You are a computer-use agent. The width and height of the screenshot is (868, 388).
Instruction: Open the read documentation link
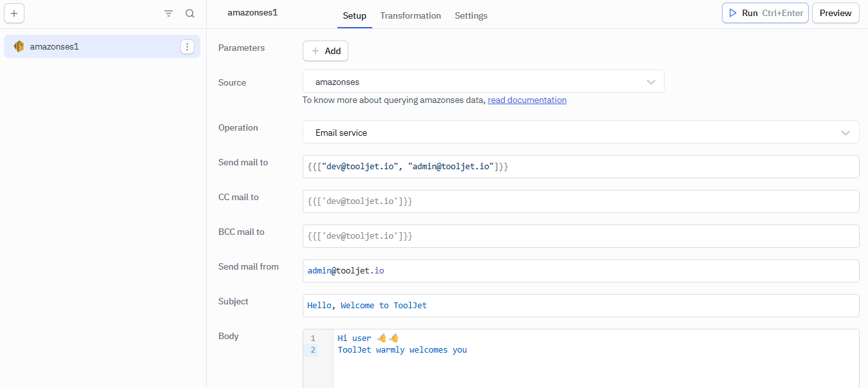point(527,100)
